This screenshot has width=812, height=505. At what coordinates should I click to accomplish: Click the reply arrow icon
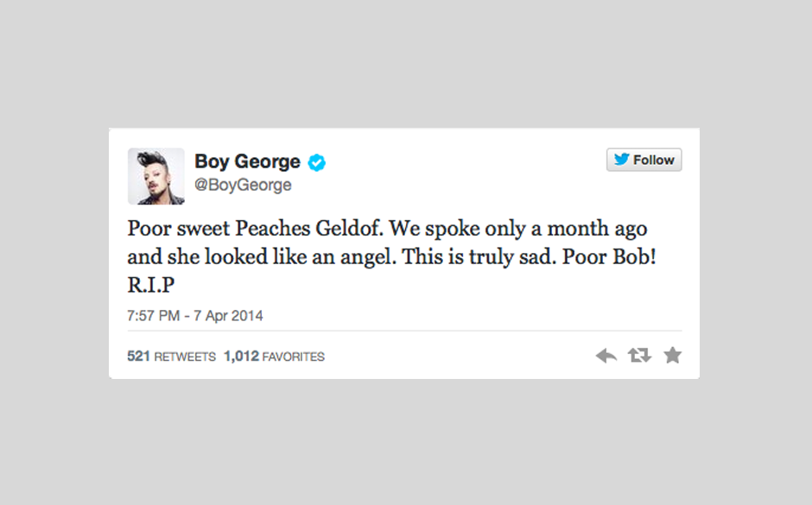tap(606, 356)
